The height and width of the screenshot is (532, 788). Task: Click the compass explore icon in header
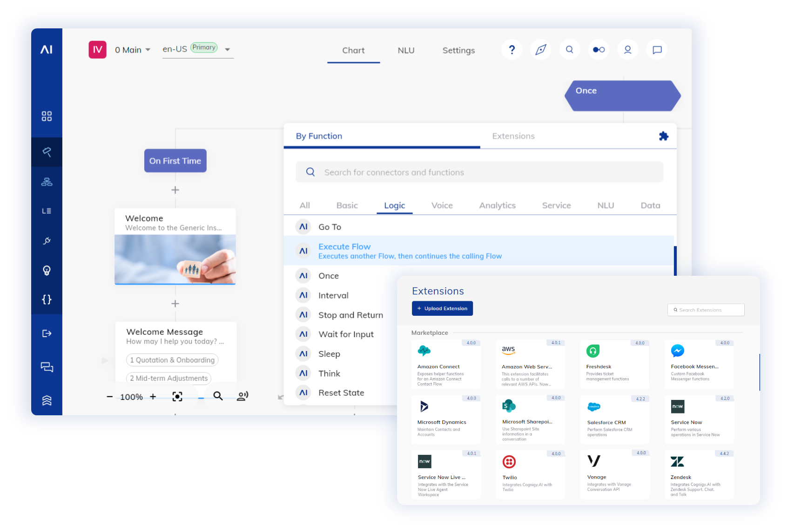pyautogui.click(x=541, y=50)
